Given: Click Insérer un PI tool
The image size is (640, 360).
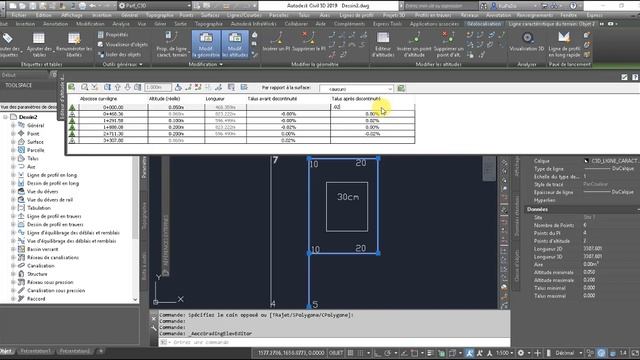Looking at the screenshot, I should click(276, 42).
